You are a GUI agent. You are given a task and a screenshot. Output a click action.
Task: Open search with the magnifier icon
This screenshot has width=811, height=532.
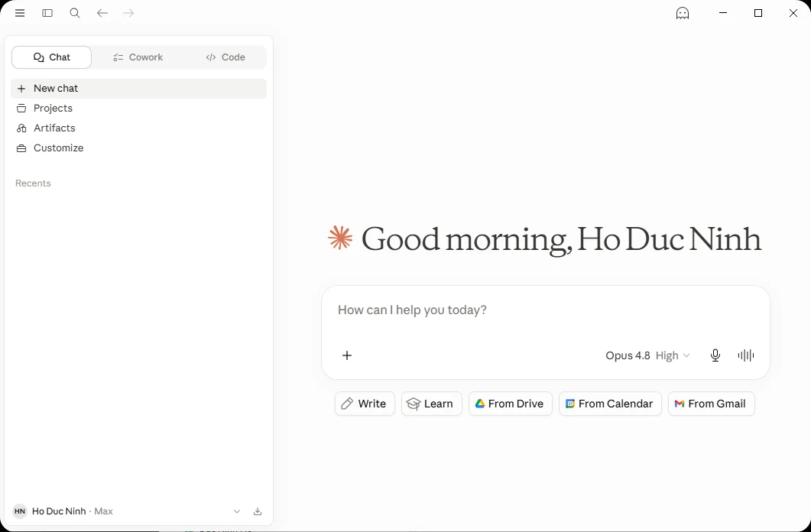[x=75, y=13]
